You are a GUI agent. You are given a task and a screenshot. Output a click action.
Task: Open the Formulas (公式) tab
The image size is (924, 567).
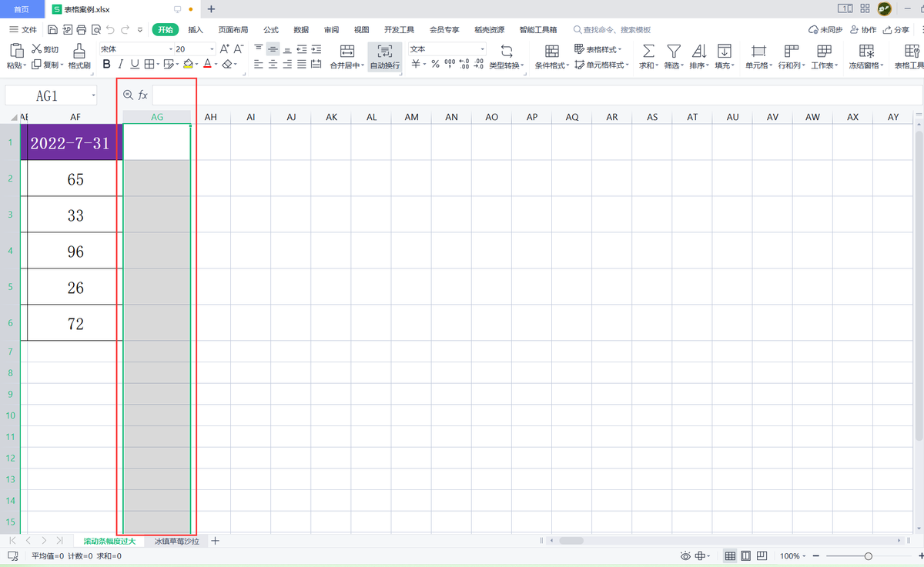(271, 30)
